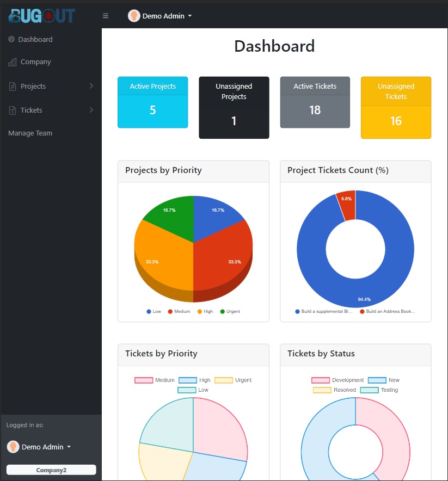Screen dimensions: 448x481
Task: Click the Company building icon in sidebar
Action: pos(13,62)
